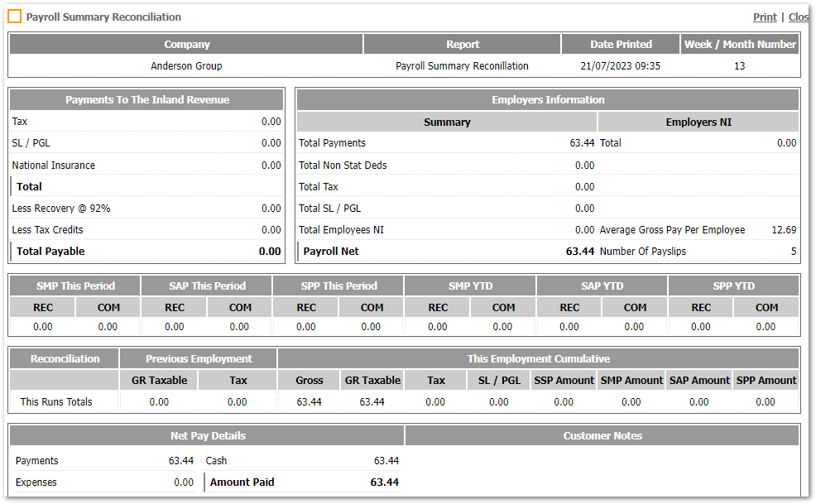Click the Net Pay Details heading
Screen dimensions: 816x504
(207, 436)
